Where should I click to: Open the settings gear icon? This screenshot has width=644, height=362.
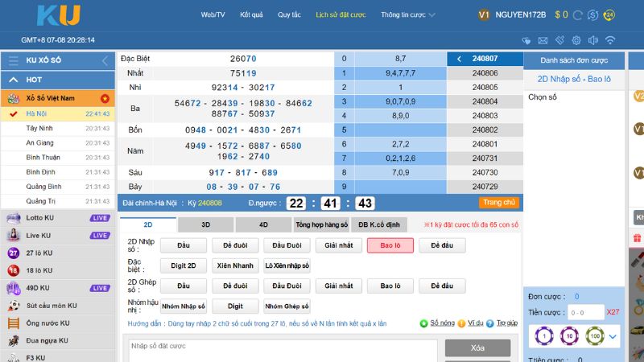576,39
